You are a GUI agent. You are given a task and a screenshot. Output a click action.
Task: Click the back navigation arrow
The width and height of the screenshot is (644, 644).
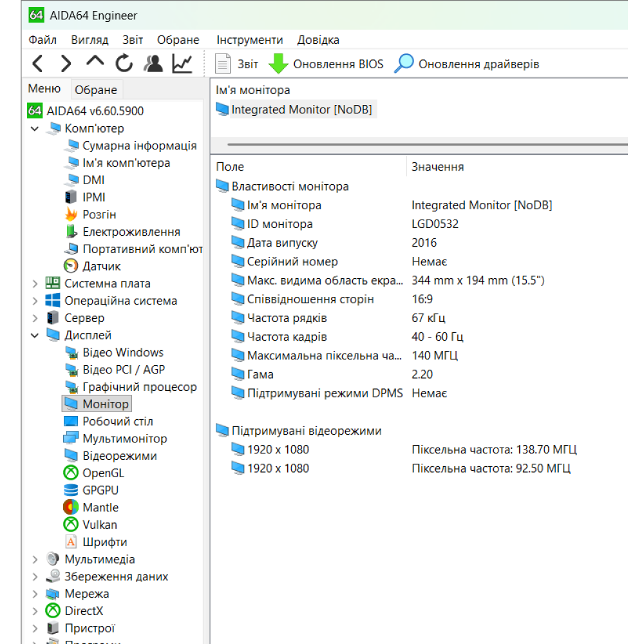(x=37, y=63)
